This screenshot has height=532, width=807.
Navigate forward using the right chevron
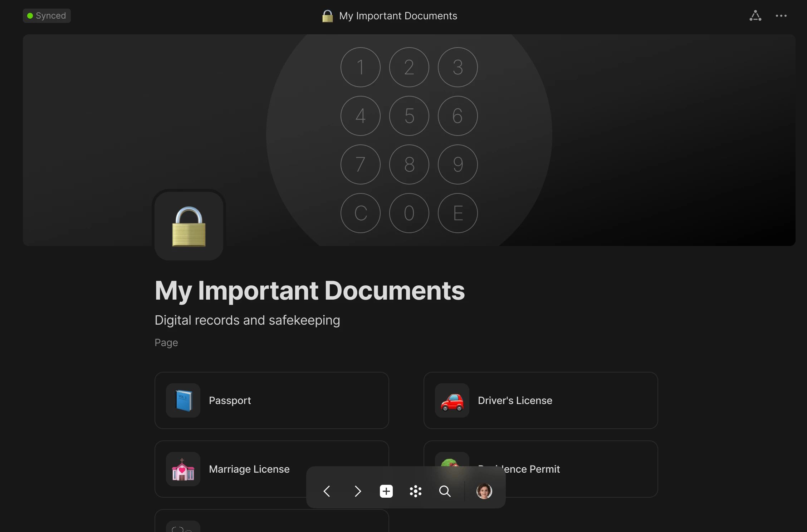point(357,491)
